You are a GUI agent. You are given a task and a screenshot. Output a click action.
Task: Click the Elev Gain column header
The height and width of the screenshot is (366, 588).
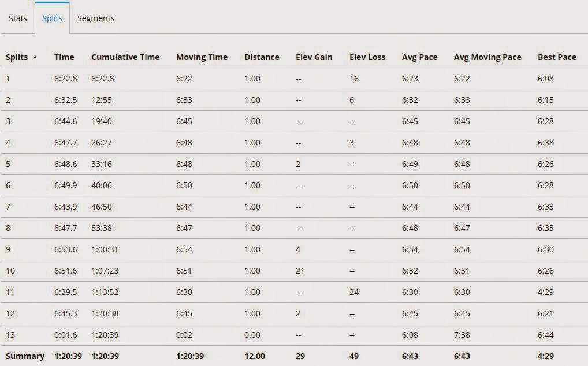(314, 57)
